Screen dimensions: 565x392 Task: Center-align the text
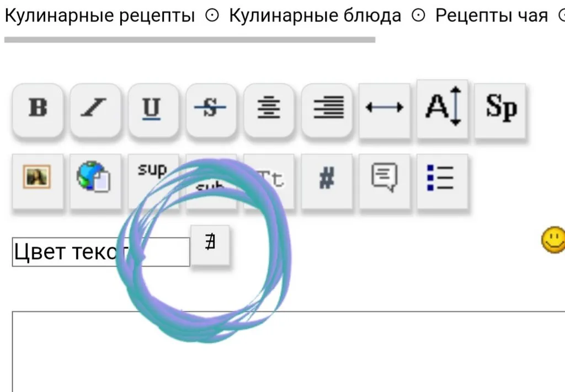[269, 108]
